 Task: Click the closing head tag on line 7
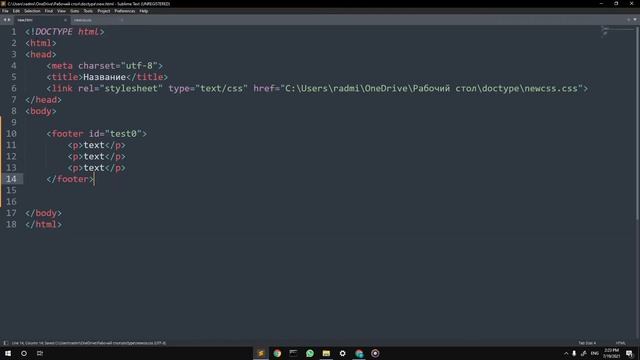point(43,100)
